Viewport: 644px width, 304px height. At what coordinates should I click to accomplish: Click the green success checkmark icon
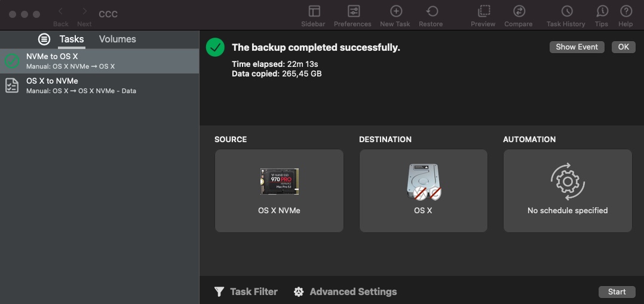pos(215,47)
